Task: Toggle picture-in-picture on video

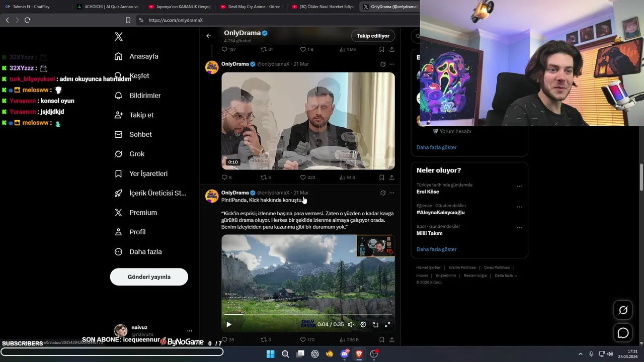Action: click(x=375, y=325)
